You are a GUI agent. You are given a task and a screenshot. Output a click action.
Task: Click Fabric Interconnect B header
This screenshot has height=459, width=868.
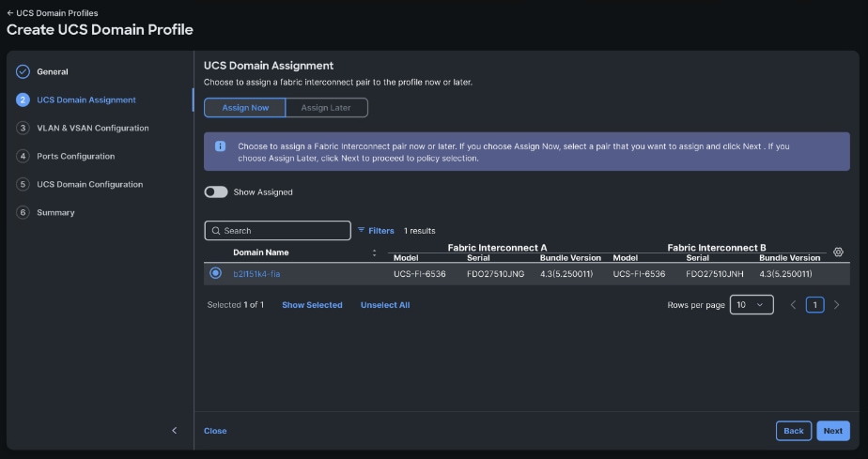click(x=717, y=248)
